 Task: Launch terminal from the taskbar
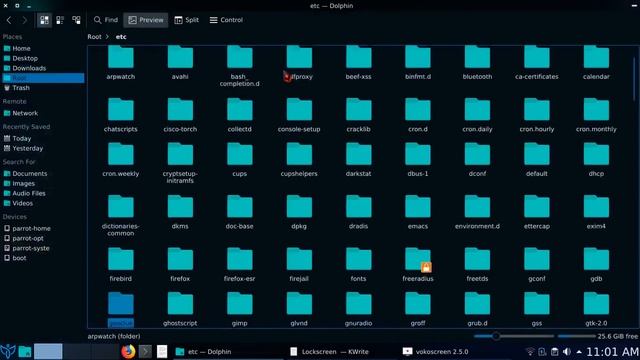145,351
